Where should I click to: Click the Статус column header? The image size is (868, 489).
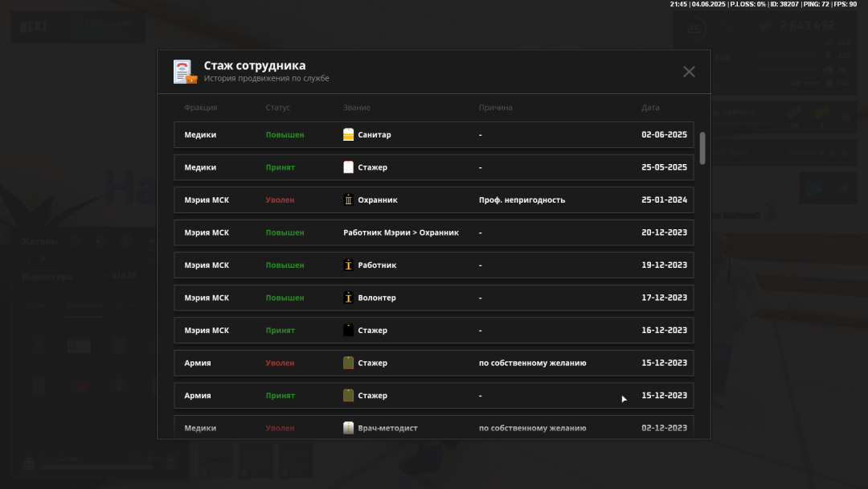point(277,108)
